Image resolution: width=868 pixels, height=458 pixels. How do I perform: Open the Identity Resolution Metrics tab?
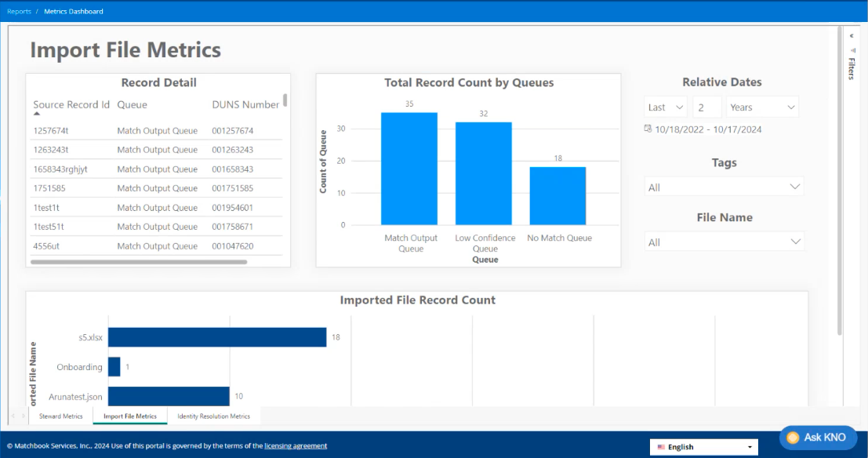pos(214,416)
